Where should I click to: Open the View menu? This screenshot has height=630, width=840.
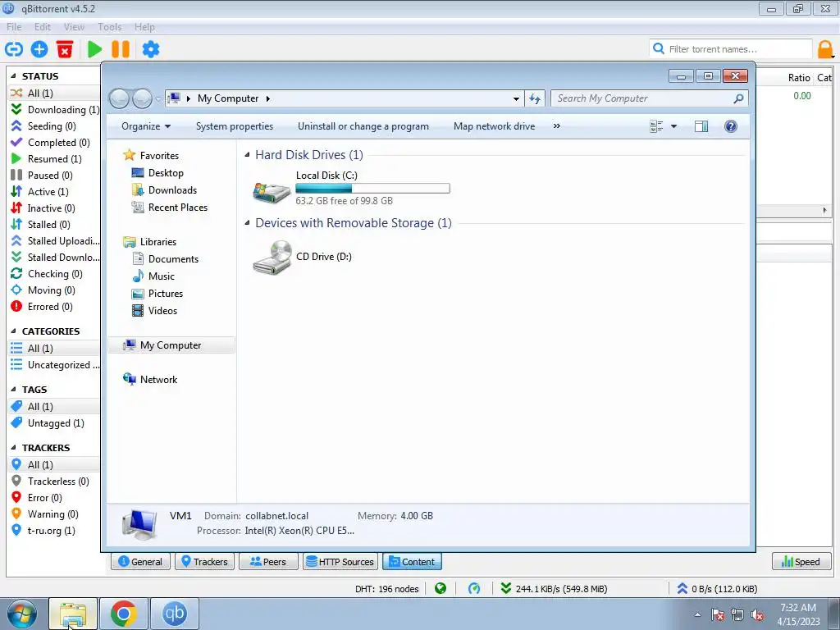pos(74,27)
